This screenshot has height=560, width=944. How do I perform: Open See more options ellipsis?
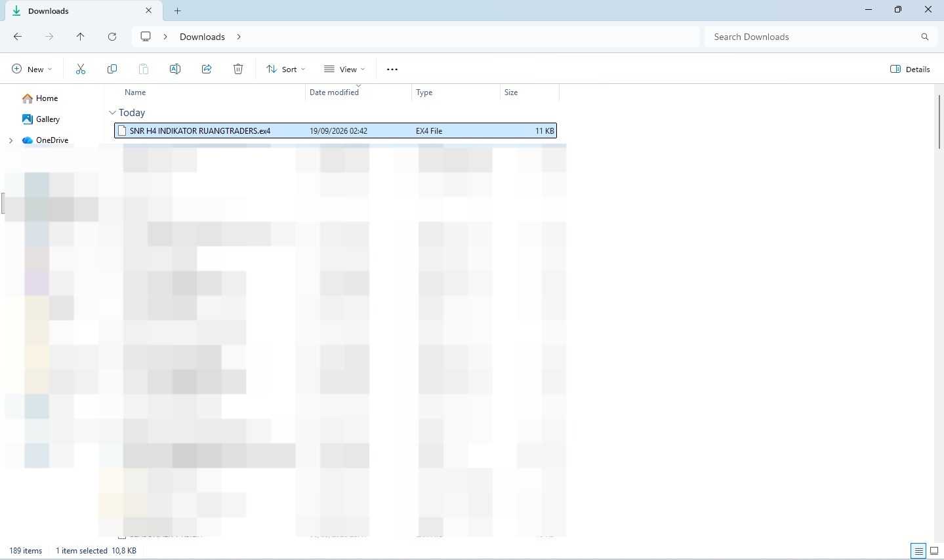pos(392,69)
